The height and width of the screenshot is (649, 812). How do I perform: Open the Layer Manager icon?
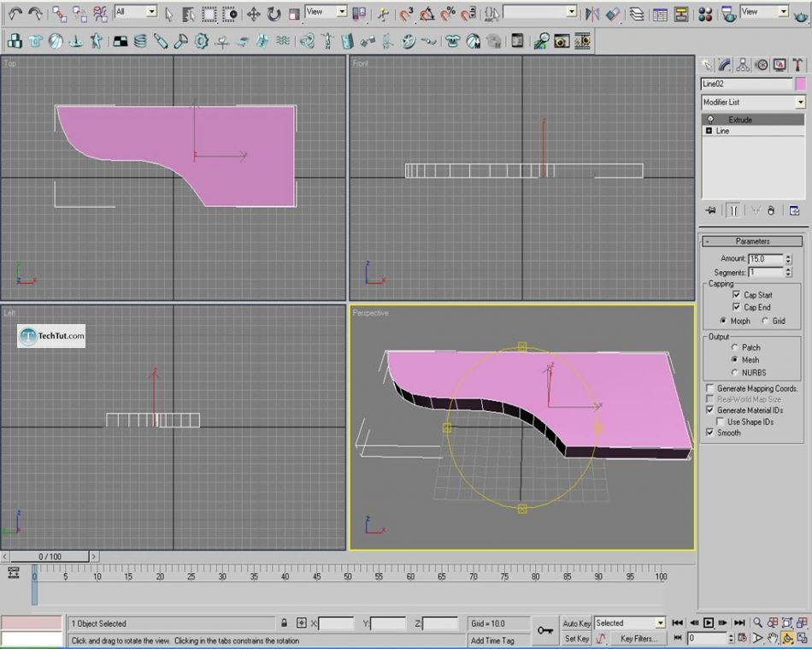637,14
